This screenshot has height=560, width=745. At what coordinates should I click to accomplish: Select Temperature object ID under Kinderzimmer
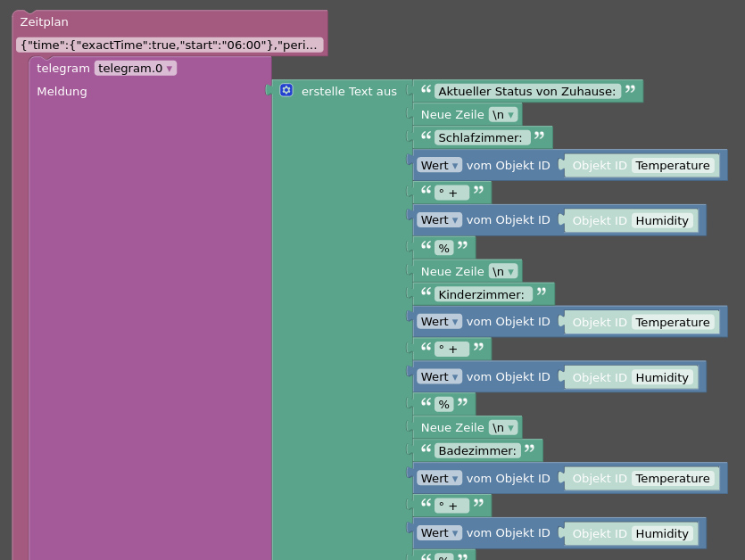coord(673,322)
